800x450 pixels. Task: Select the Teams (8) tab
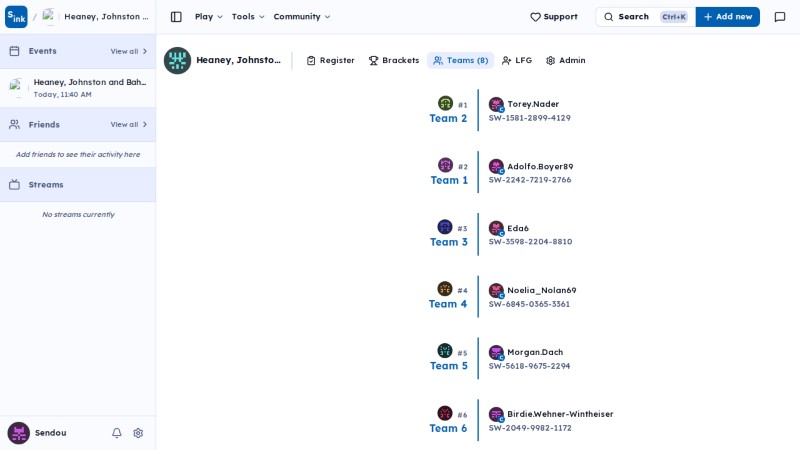[461, 60]
